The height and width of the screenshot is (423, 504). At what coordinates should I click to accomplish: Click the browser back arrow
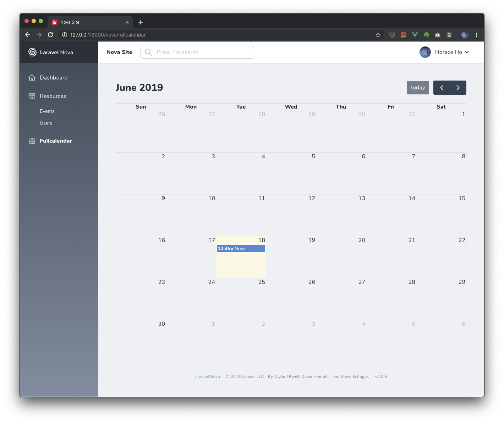click(28, 35)
